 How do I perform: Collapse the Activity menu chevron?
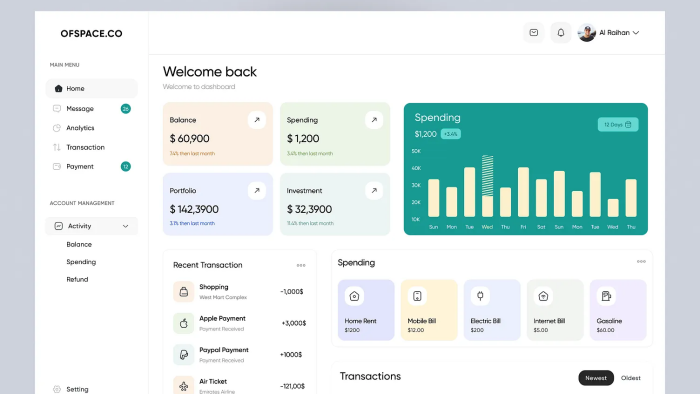(125, 226)
